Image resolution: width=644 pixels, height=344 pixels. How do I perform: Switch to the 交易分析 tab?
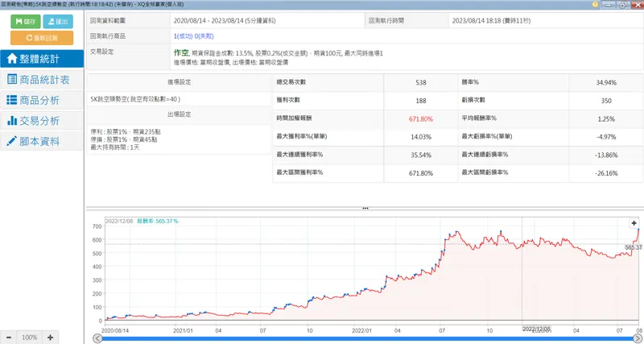coord(42,121)
